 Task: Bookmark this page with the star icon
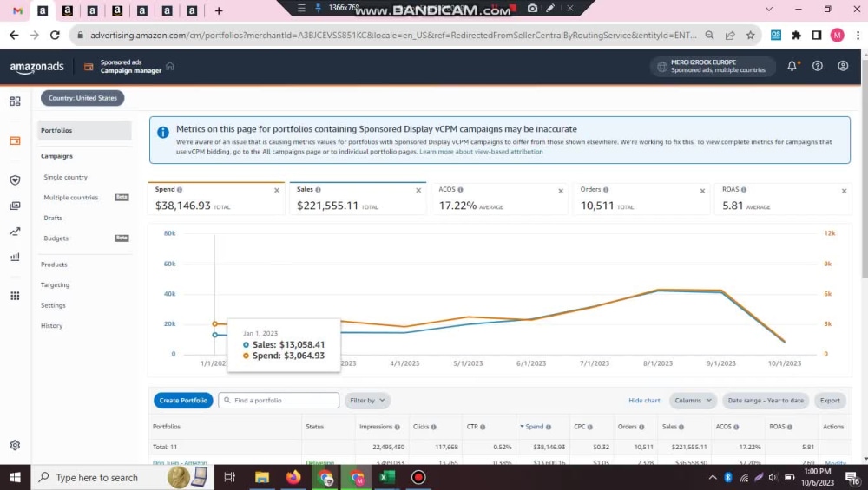pos(750,35)
